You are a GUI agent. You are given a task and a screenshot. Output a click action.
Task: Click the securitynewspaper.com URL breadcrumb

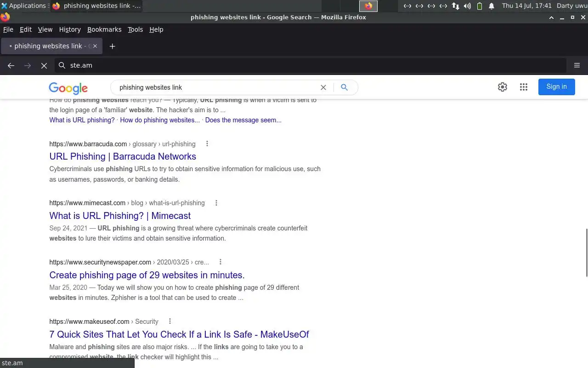click(x=129, y=262)
